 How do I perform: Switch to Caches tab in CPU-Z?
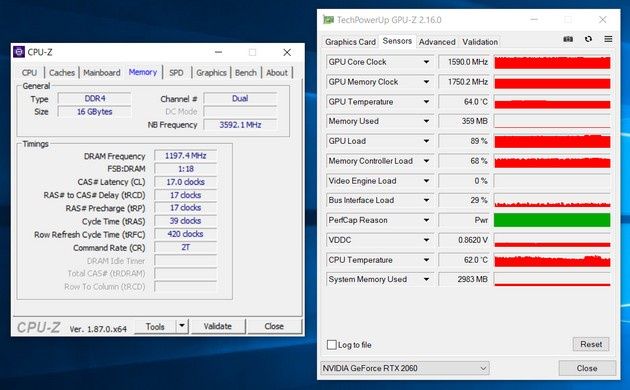click(61, 73)
